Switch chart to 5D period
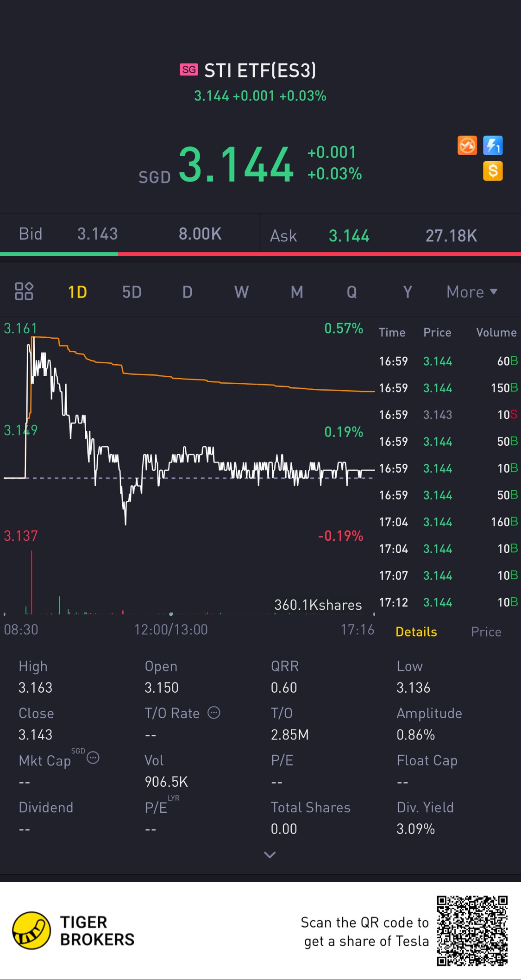Viewport: 521px width, 980px height. (132, 292)
